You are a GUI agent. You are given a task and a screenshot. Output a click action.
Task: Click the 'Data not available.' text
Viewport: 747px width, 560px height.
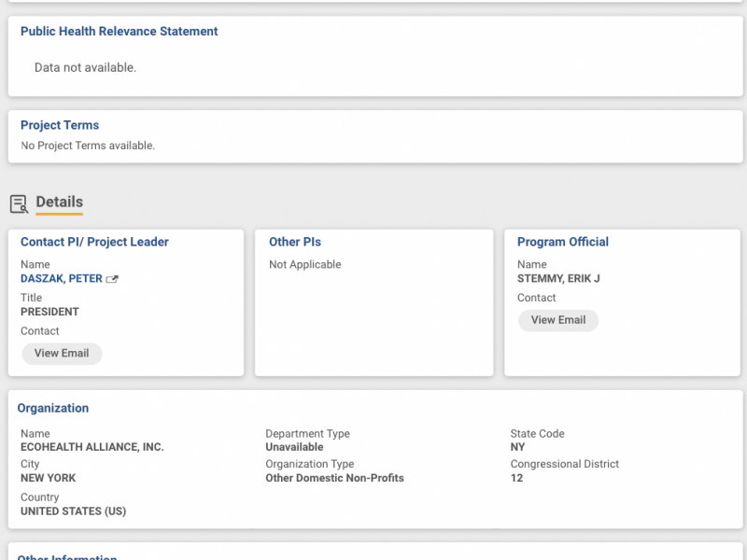tap(85, 67)
